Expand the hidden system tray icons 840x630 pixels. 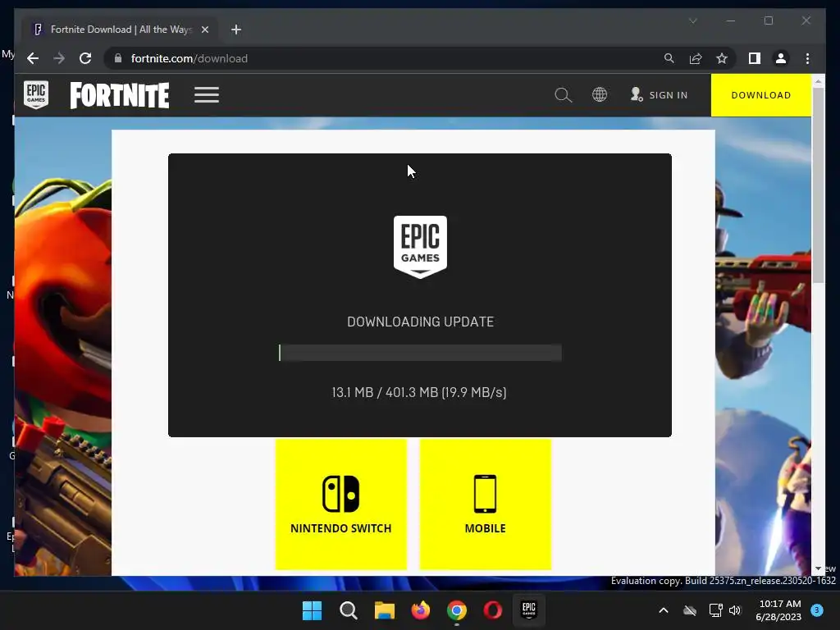tap(663, 610)
